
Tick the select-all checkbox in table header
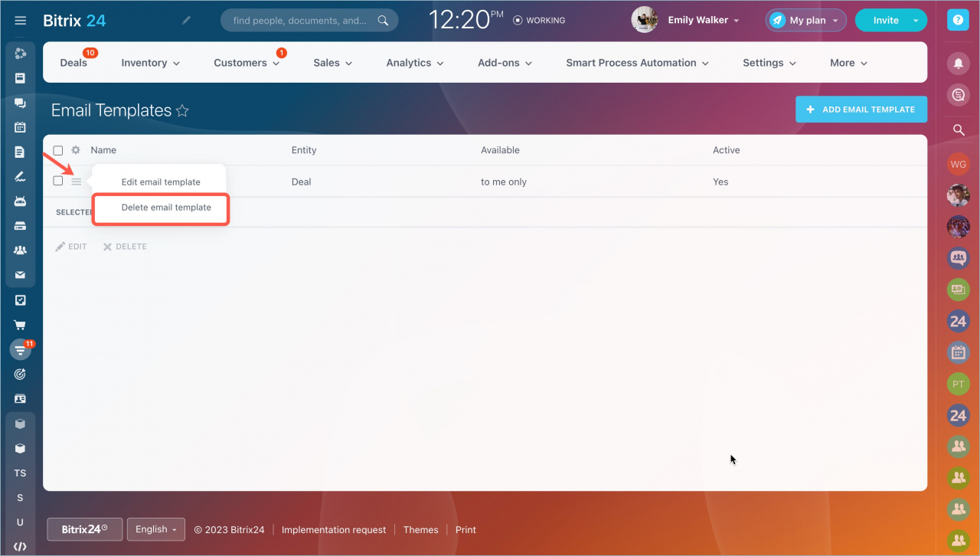point(58,150)
